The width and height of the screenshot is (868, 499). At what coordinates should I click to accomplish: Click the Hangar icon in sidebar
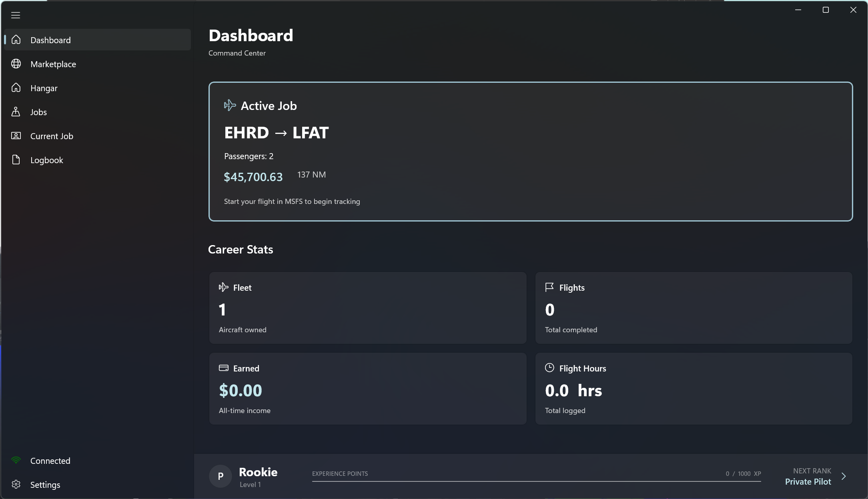[x=16, y=88]
